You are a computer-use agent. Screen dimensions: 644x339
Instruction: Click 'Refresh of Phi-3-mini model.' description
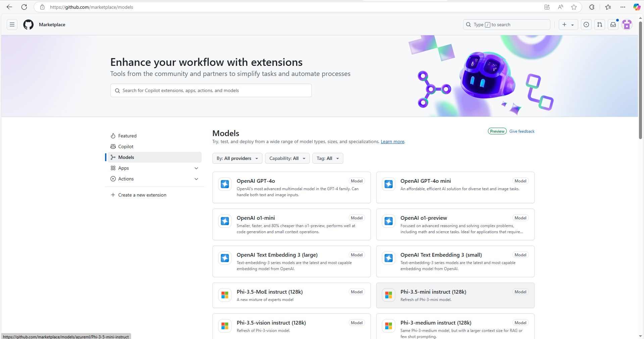coord(426,300)
